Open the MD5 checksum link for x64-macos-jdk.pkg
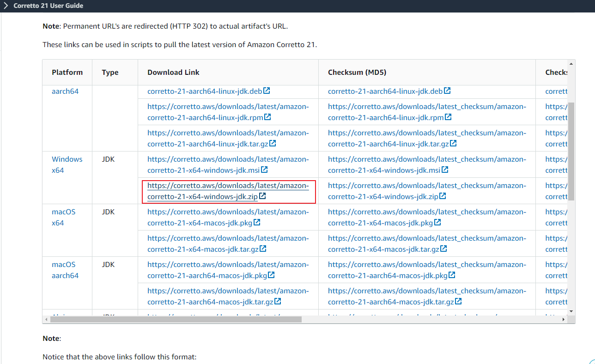This screenshot has height=364, width=595. (x=427, y=218)
